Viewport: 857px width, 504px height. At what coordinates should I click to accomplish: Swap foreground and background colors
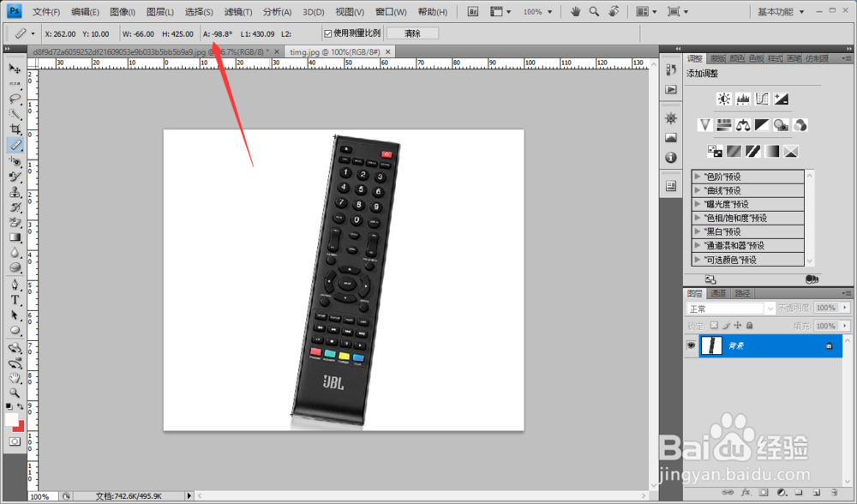[21, 406]
